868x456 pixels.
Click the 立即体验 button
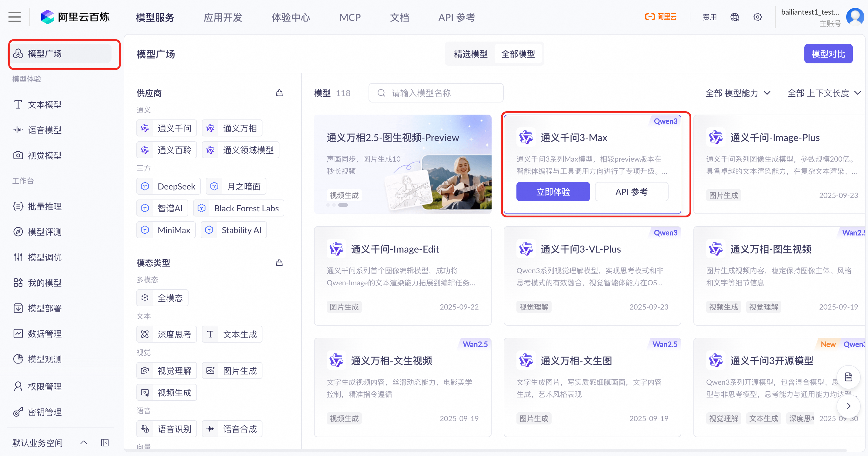pyautogui.click(x=553, y=192)
